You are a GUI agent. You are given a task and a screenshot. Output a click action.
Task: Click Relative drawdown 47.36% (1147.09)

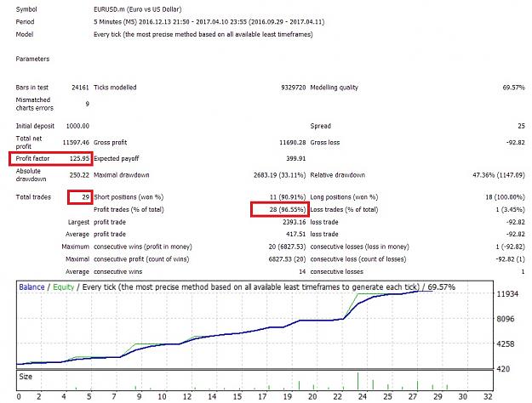[499, 175]
